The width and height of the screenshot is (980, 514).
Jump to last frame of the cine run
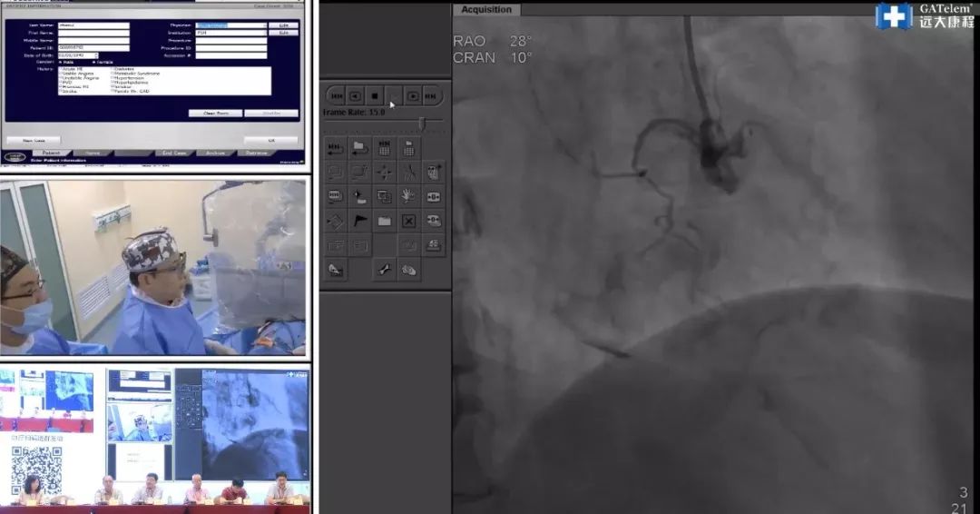pos(431,95)
